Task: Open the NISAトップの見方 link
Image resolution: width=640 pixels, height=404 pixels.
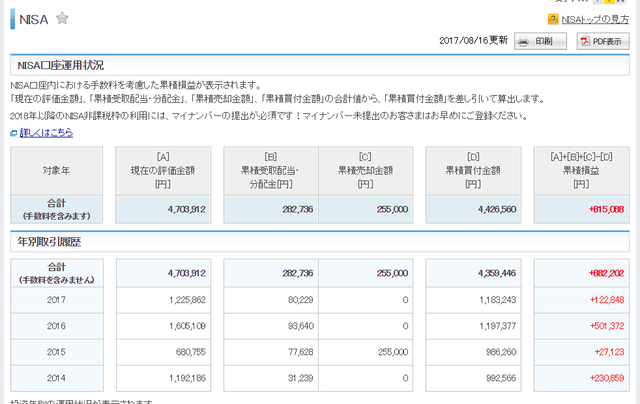Action: (595, 19)
